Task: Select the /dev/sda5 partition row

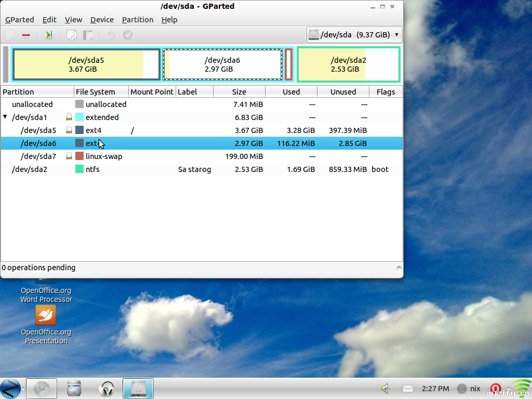Action: pyautogui.click(x=202, y=130)
